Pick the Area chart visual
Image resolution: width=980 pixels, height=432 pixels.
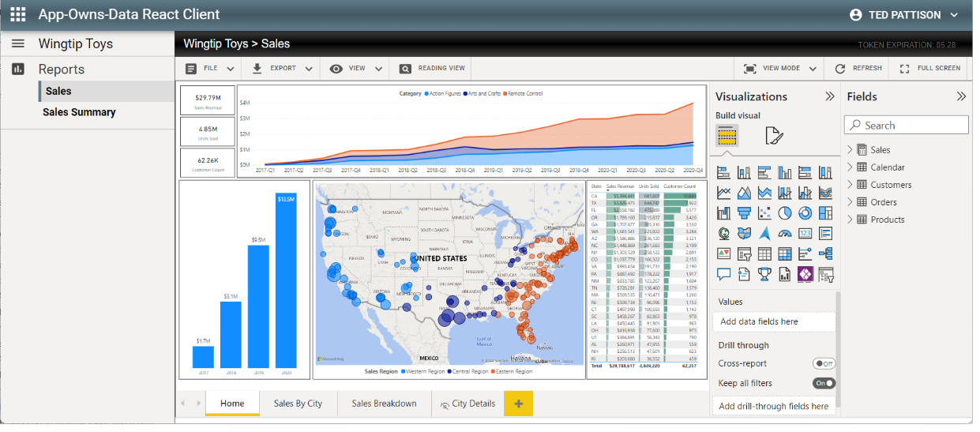coord(744,192)
